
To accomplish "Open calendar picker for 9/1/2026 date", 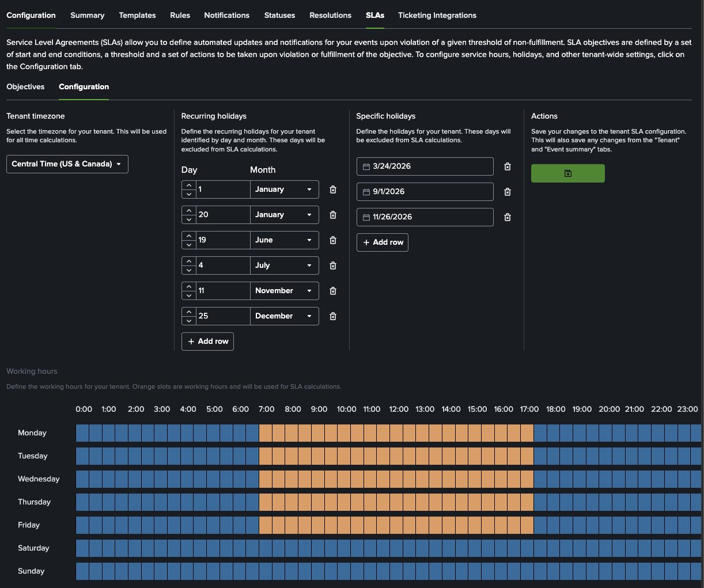I will pos(366,192).
